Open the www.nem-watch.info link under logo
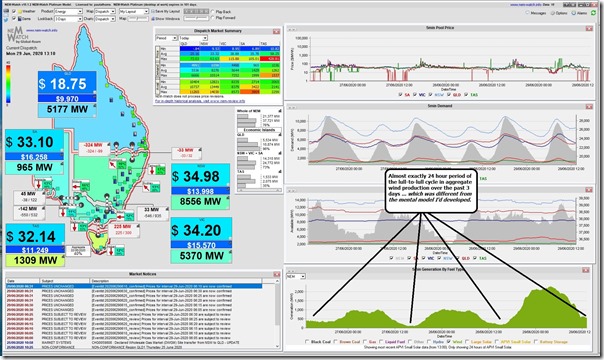 [42, 30]
